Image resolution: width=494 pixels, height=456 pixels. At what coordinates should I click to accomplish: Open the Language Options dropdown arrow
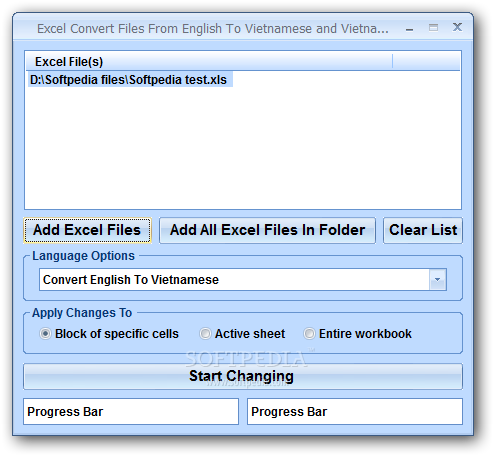coord(437,280)
